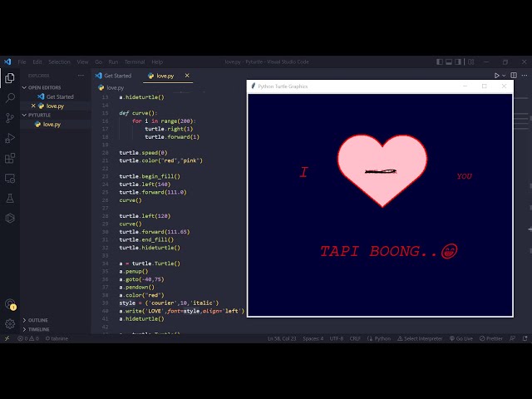Click Spaces: 4 indentation setting

point(313,338)
